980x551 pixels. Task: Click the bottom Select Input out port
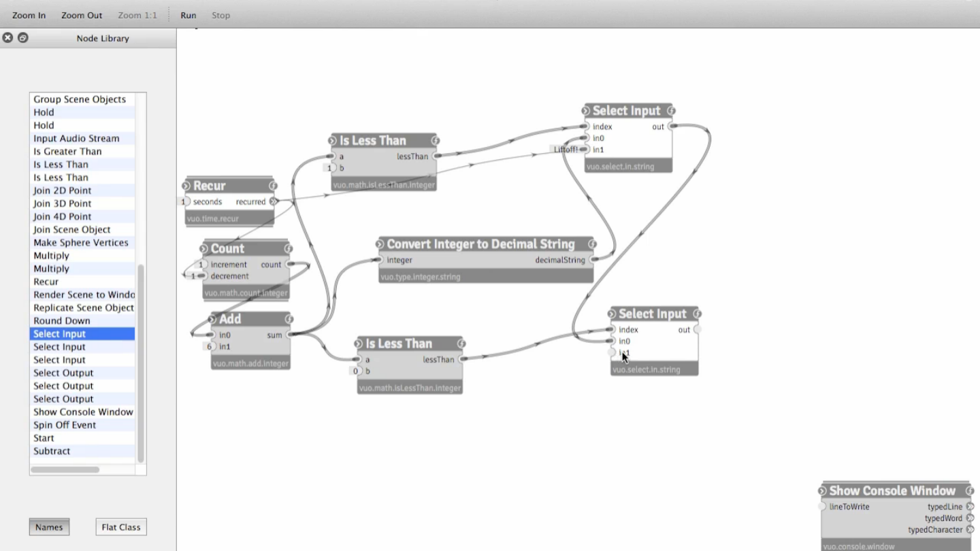(698, 330)
